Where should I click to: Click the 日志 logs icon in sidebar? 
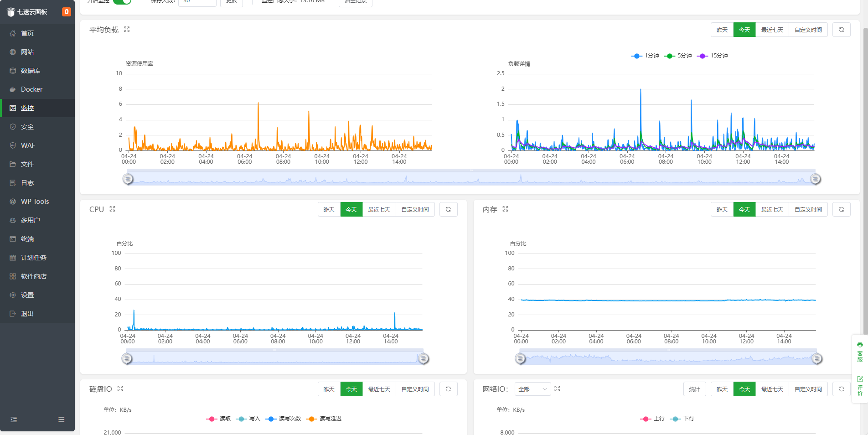coord(13,183)
